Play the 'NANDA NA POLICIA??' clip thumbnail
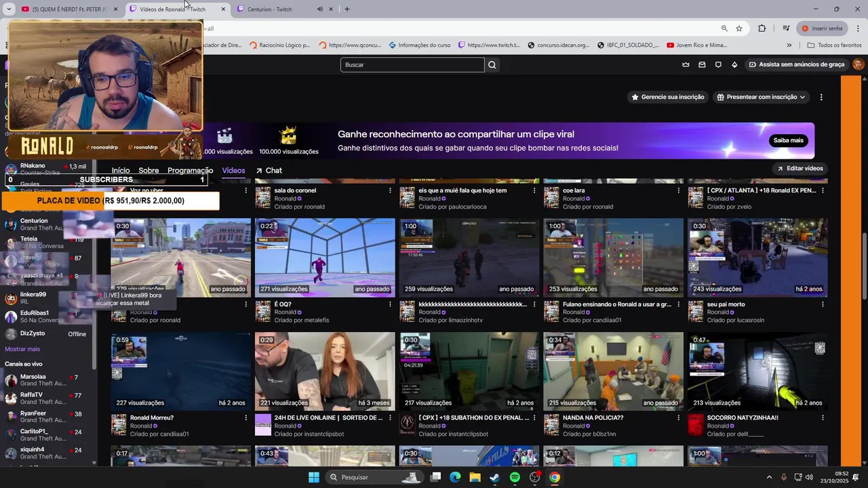This screenshot has height=488, width=868. [x=613, y=371]
